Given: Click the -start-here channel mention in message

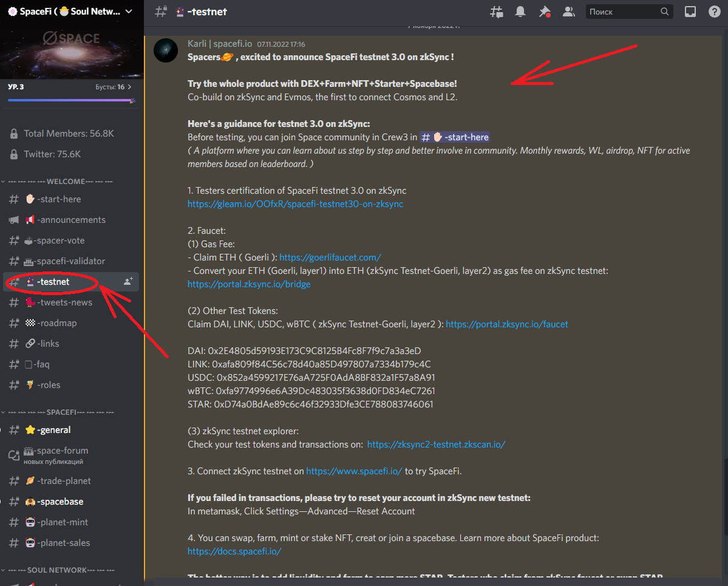Looking at the screenshot, I should coord(455,137).
